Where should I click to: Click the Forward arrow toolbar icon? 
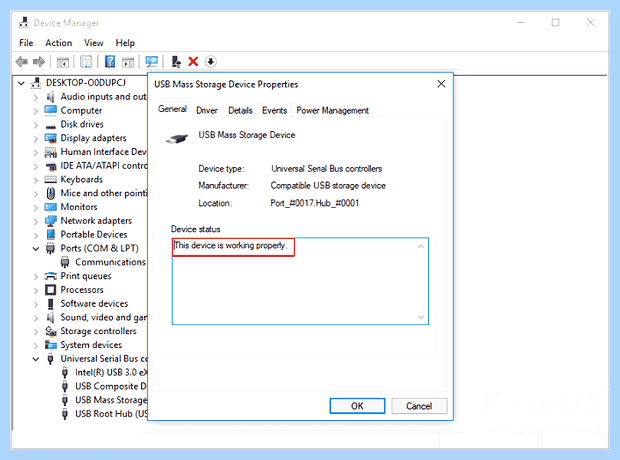(x=39, y=62)
